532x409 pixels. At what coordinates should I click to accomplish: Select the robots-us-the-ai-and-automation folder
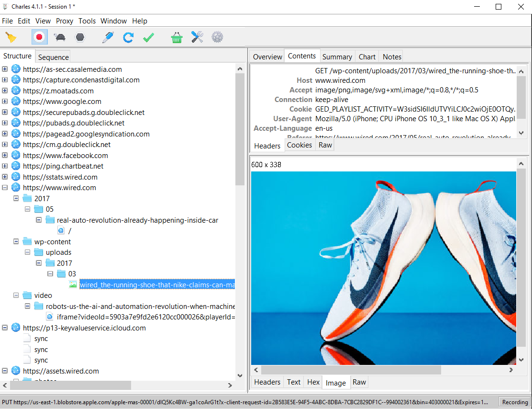coord(141,307)
